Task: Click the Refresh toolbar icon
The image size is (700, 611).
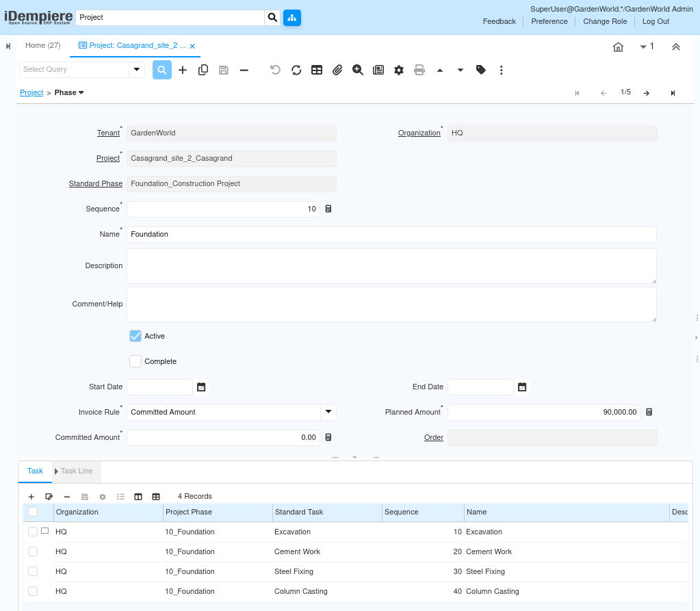Action: [x=296, y=70]
